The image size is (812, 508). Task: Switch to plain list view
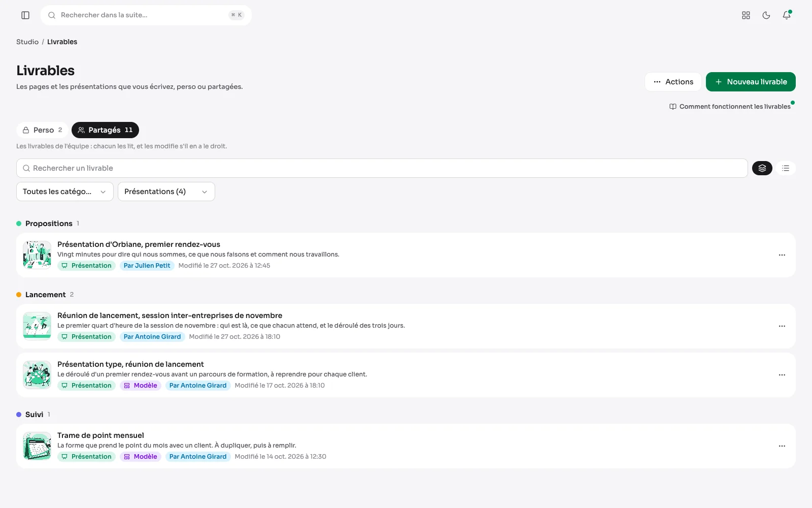786,168
